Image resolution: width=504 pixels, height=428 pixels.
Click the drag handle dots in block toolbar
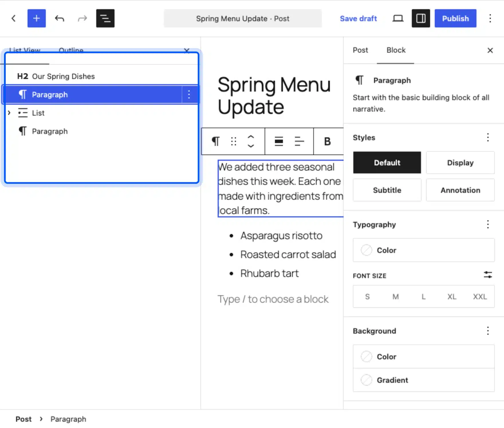click(234, 141)
